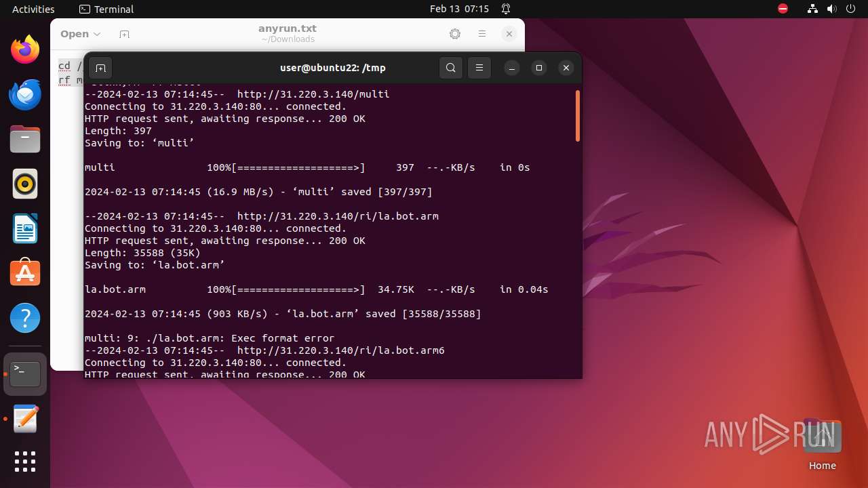Click the 'Length: 35588 (35K)' line
This screenshot has width=868, height=488.
click(142, 253)
